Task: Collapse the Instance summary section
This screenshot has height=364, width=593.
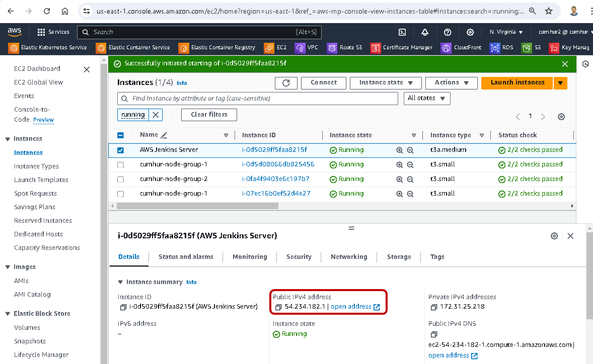Action: coord(120,282)
